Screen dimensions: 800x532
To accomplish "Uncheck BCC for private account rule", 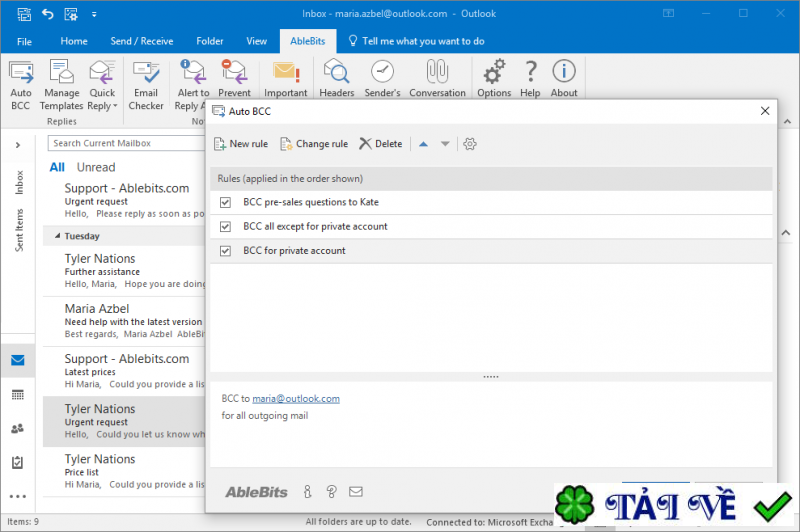I will pyautogui.click(x=225, y=251).
